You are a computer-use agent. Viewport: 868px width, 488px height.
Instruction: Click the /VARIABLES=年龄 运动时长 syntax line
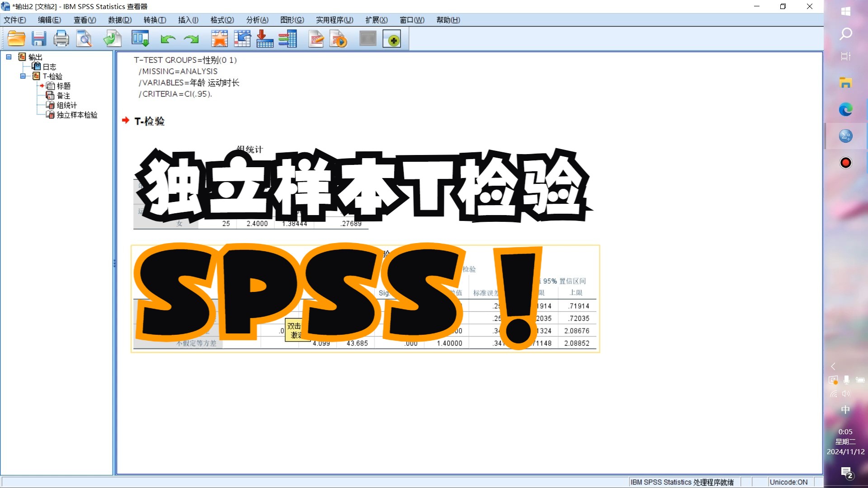point(189,83)
